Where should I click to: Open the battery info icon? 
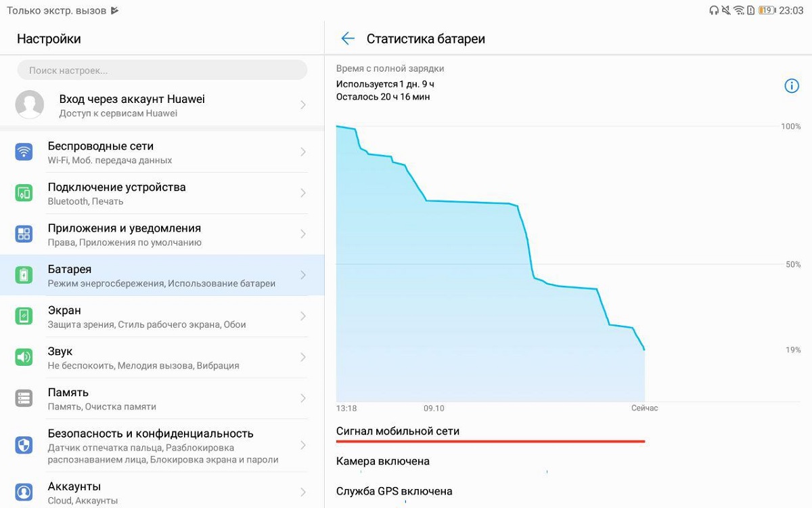(x=791, y=85)
